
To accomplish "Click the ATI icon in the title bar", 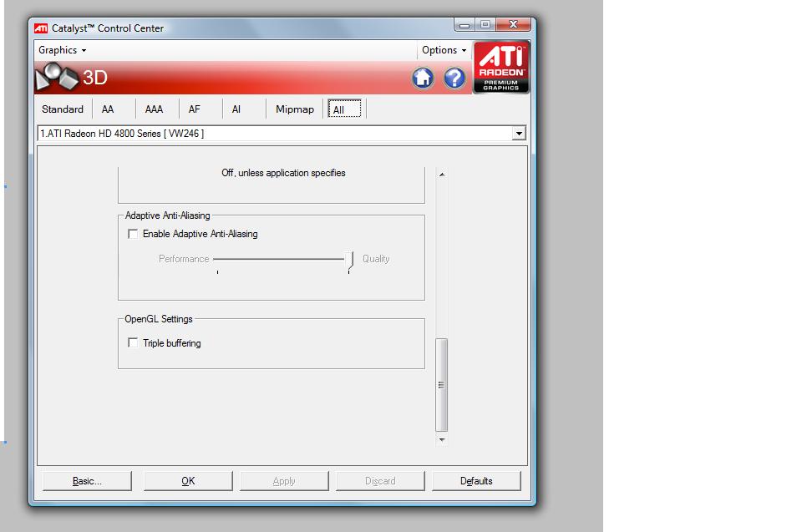I will pos(41,28).
